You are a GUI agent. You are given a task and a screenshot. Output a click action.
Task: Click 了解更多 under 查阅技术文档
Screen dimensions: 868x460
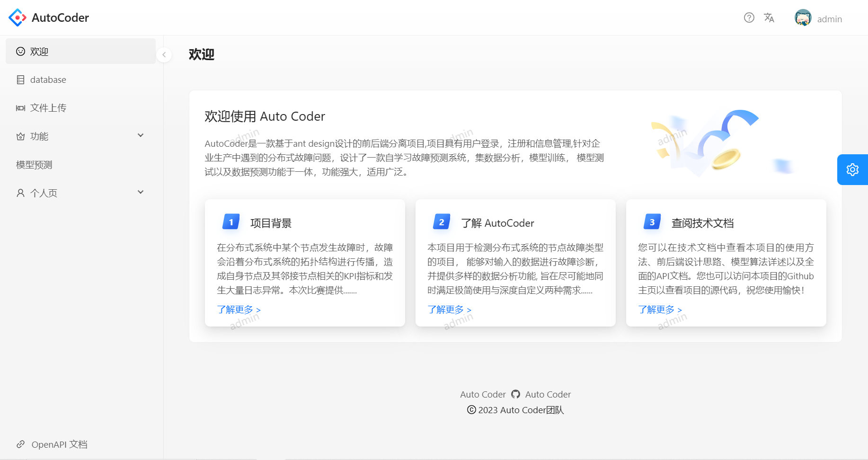660,310
